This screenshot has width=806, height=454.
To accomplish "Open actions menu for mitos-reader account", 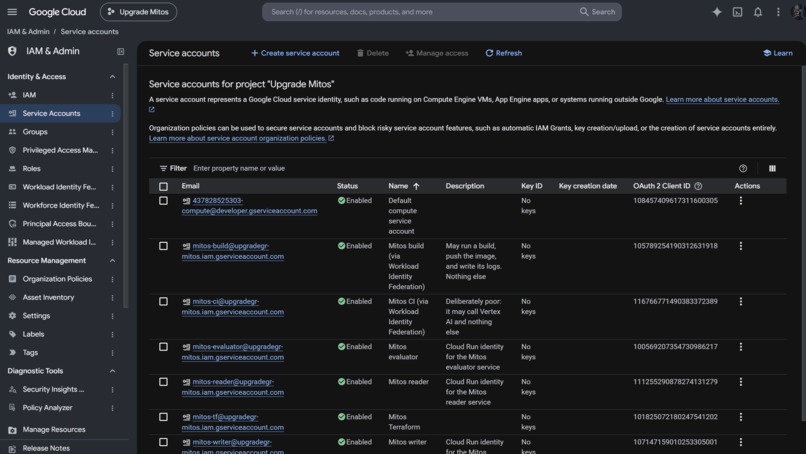I will [741, 382].
